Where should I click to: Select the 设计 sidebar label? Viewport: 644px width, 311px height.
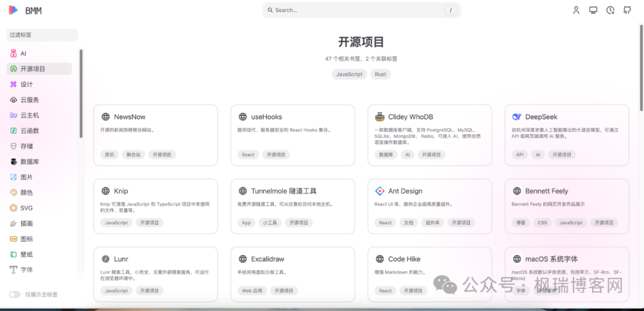[27, 85]
